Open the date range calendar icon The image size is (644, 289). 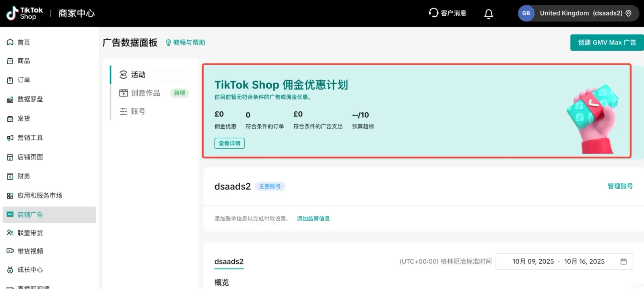(x=623, y=261)
